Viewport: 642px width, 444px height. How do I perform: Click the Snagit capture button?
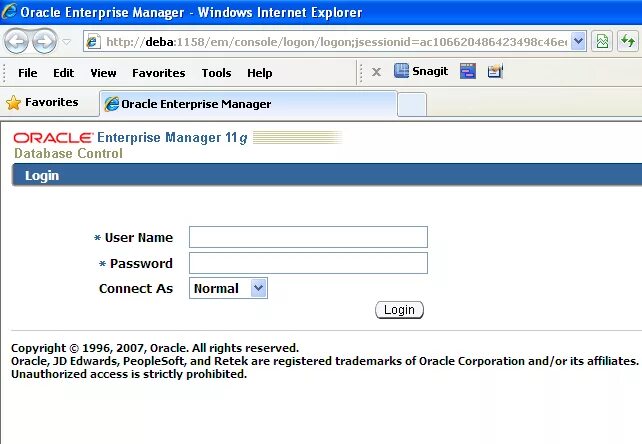421,71
